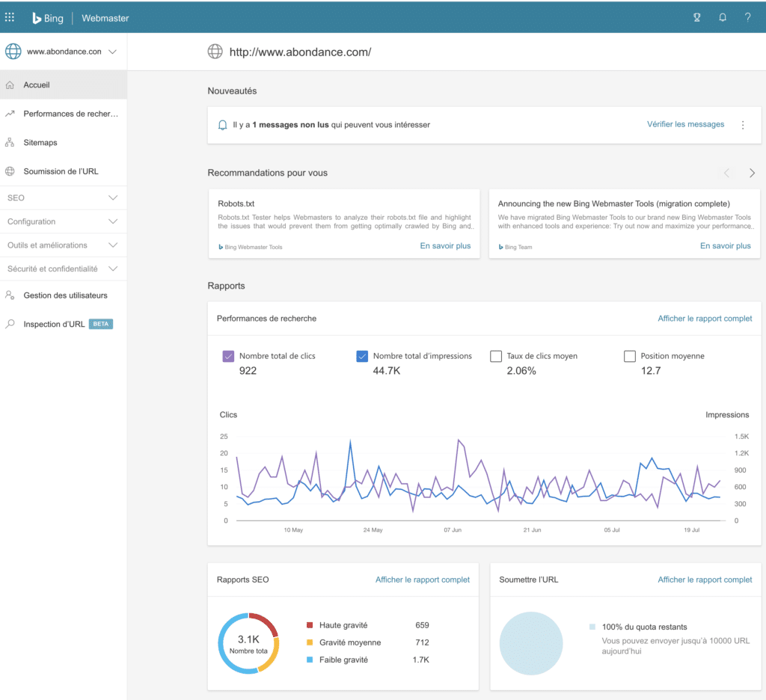Click the red Haute gravité legend swatch
Image resolution: width=766 pixels, height=700 pixels.
(310, 625)
